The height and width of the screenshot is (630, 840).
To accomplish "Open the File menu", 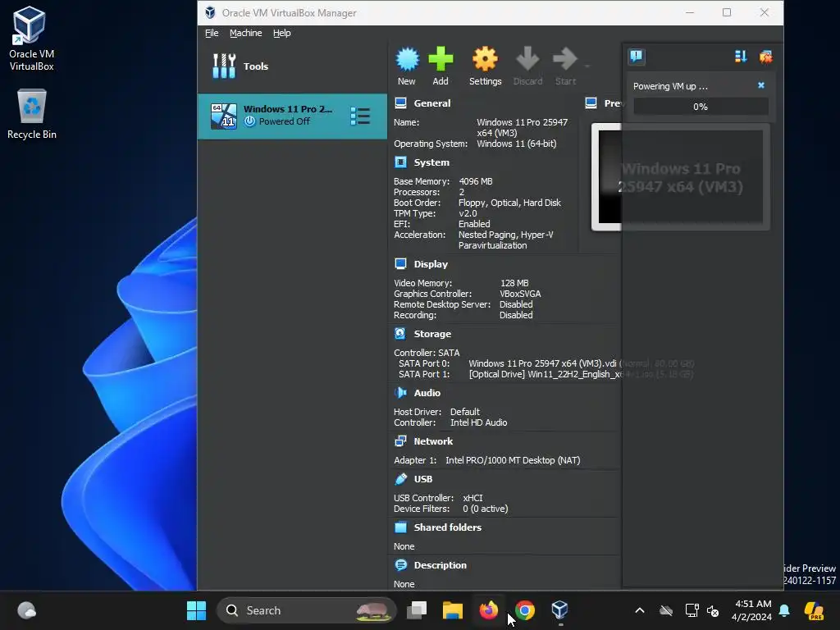I will click(x=212, y=33).
